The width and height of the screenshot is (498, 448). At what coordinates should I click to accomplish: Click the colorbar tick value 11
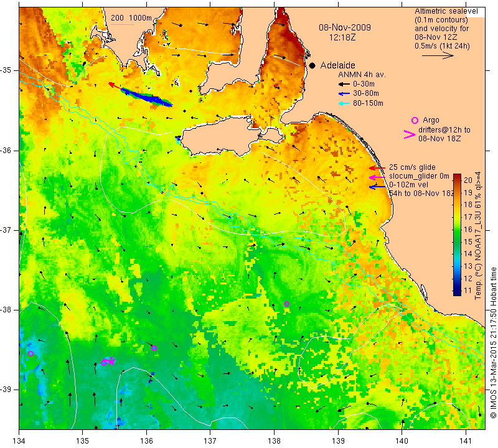(x=468, y=291)
